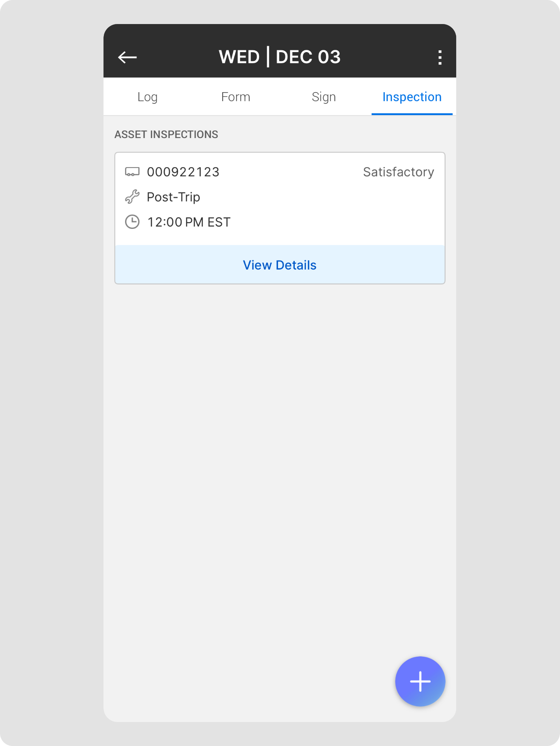The height and width of the screenshot is (746, 560).
Task: Tap the 12:00 PM EST time
Action: 189,222
